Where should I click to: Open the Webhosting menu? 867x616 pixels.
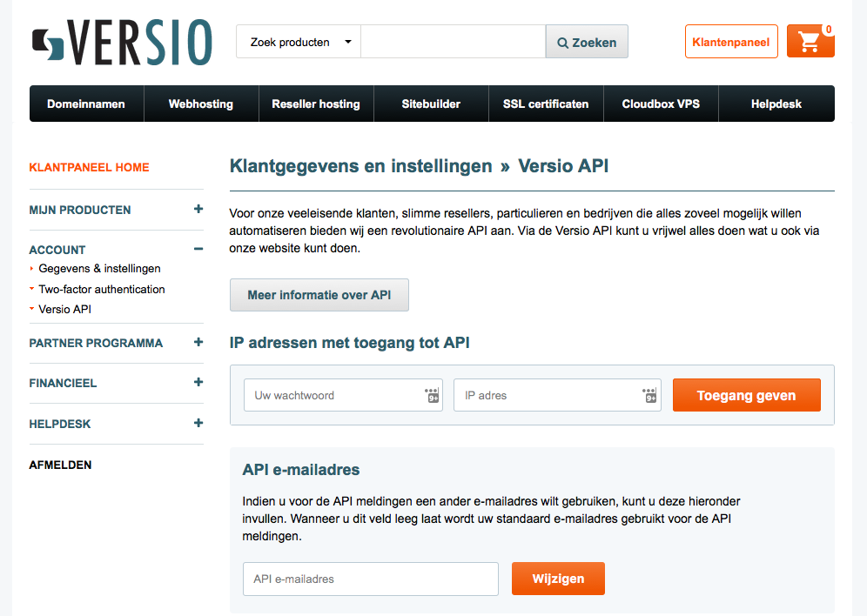(x=201, y=104)
